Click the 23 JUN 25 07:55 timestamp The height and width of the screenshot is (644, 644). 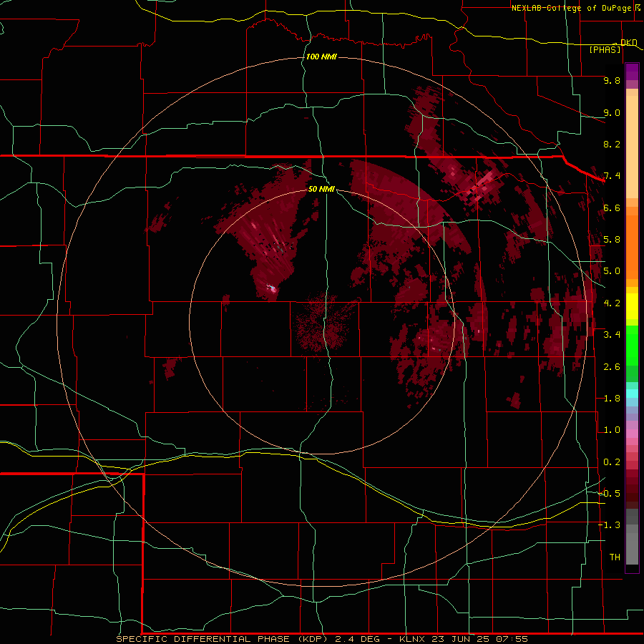(x=479, y=639)
